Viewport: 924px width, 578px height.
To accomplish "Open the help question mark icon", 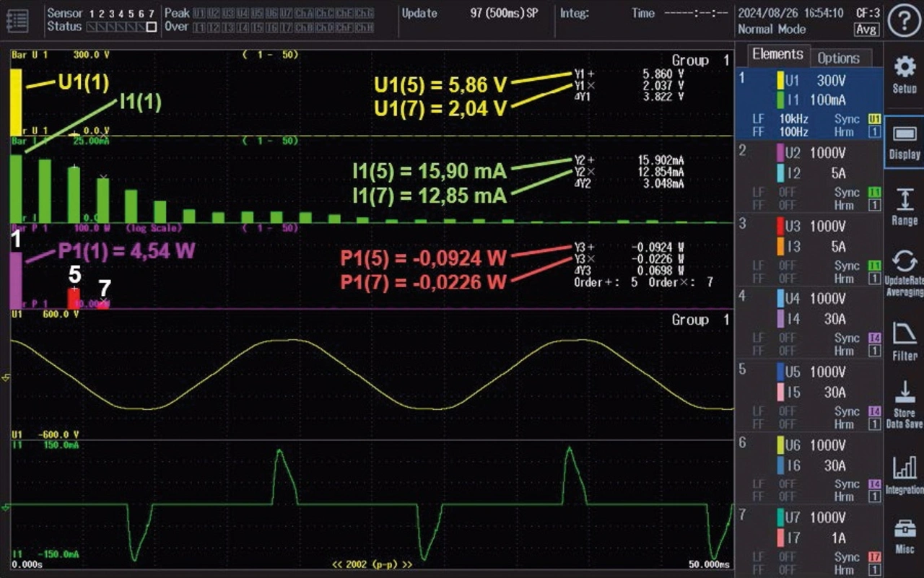I will click(903, 22).
